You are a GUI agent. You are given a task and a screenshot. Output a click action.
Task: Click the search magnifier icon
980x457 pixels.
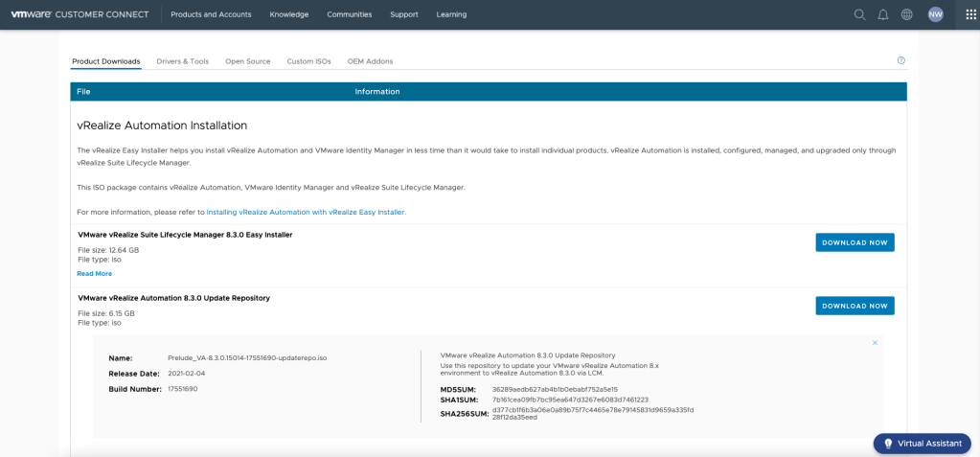859,14
